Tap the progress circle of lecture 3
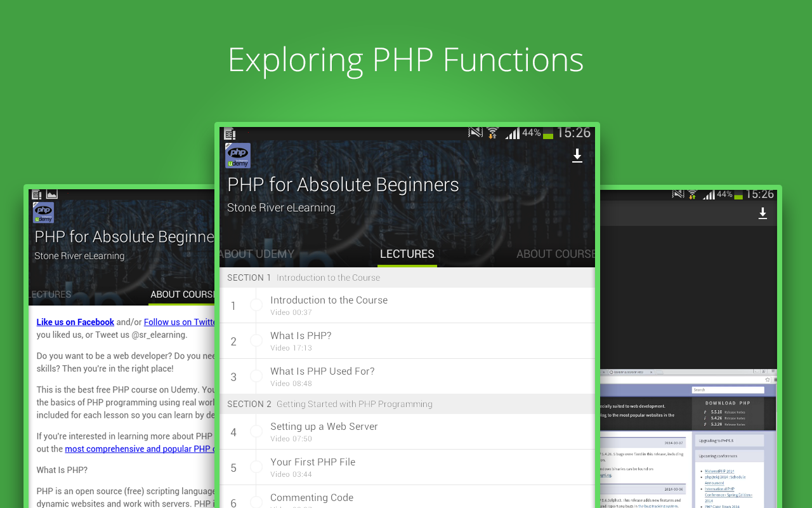Viewport: 812px width, 508px height. coord(256,377)
